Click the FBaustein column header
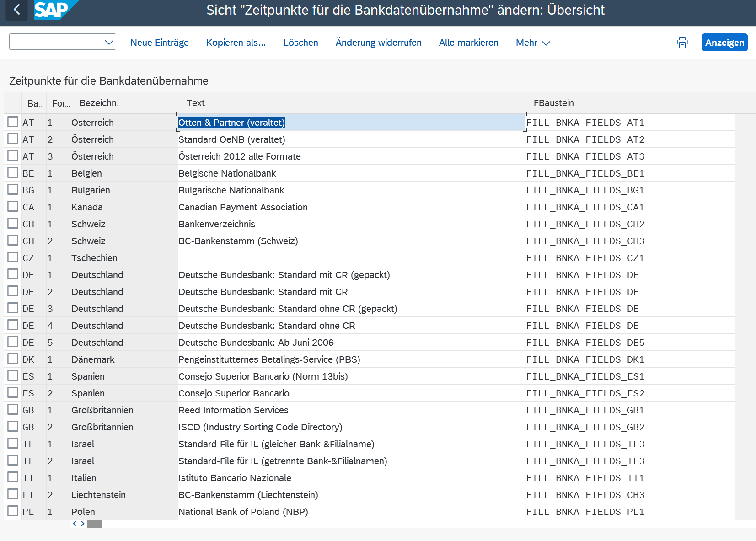Screen dimensions: 756x541 click(553, 103)
